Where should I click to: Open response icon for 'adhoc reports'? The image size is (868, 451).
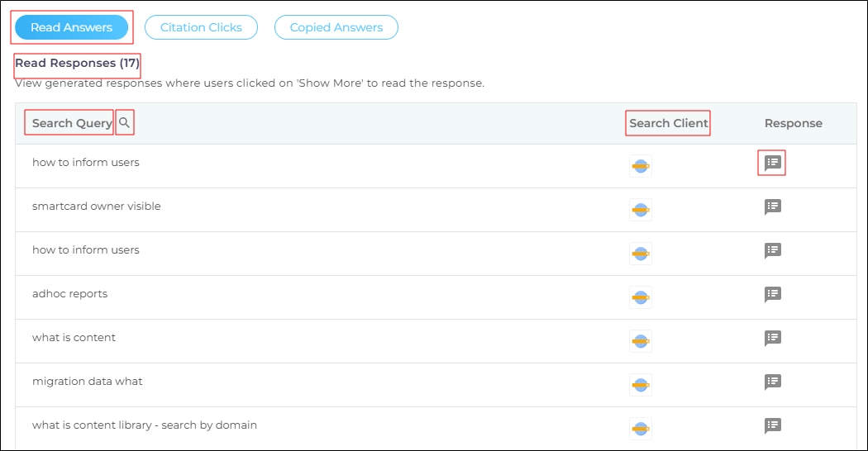772,294
